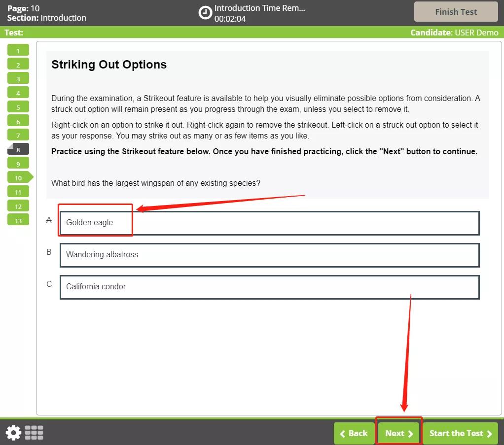Click the 00:02:04 timer value
This screenshot has height=445, width=504.
[x=230, y=19]
